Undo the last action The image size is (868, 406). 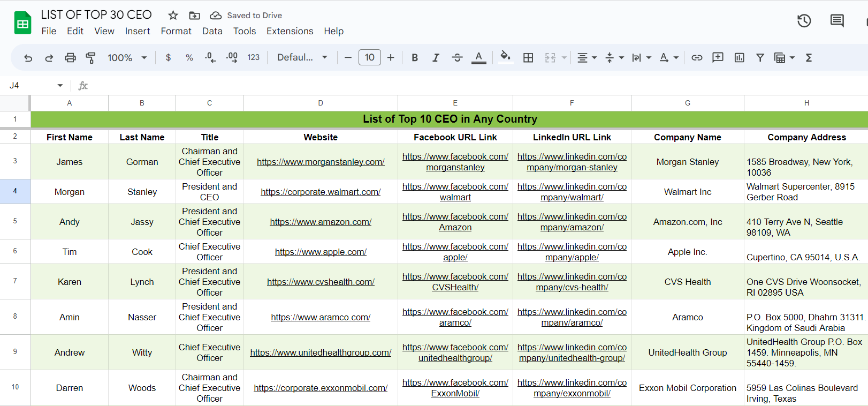tap(28, 58)
